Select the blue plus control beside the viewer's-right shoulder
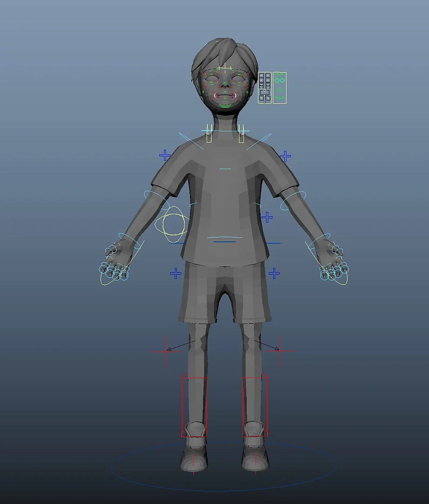 click(285, 157)
